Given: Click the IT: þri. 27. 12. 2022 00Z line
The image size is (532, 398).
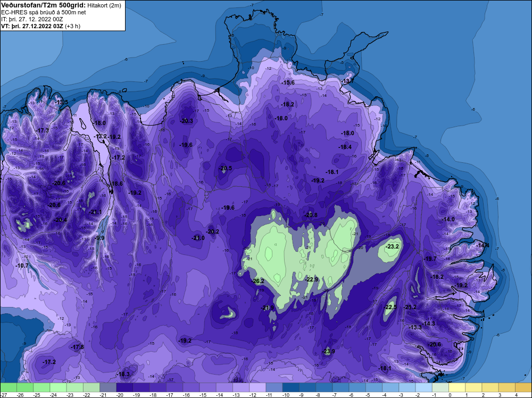Looking at the screenshot, I should [32, 19].
